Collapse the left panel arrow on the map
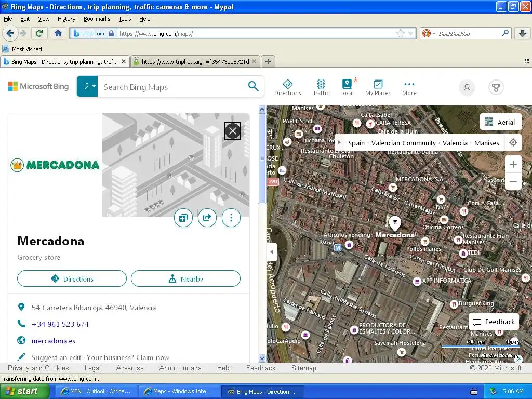Viewport: 532px width, 399px height. (x=271, y=252)
